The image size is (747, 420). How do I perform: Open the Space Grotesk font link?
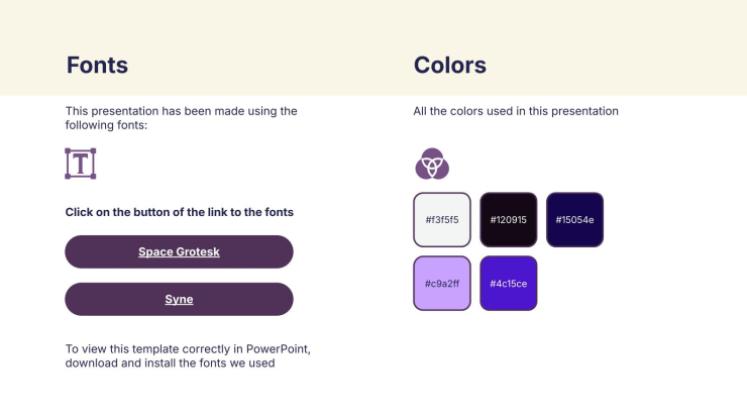click(x=179, y=252)
